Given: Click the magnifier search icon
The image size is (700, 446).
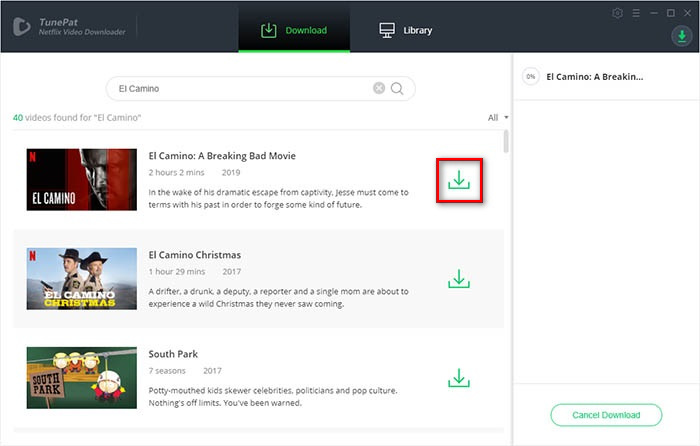Looking at the screenshot, I should point(397,88).
